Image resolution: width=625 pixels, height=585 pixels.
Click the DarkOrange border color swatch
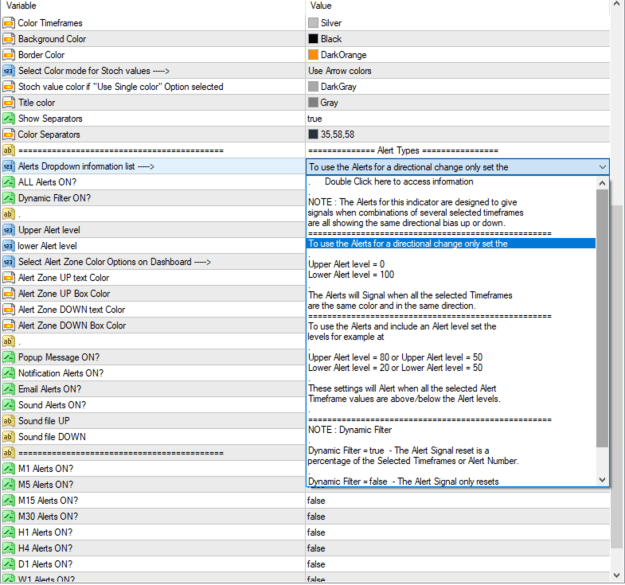point(313,55)
